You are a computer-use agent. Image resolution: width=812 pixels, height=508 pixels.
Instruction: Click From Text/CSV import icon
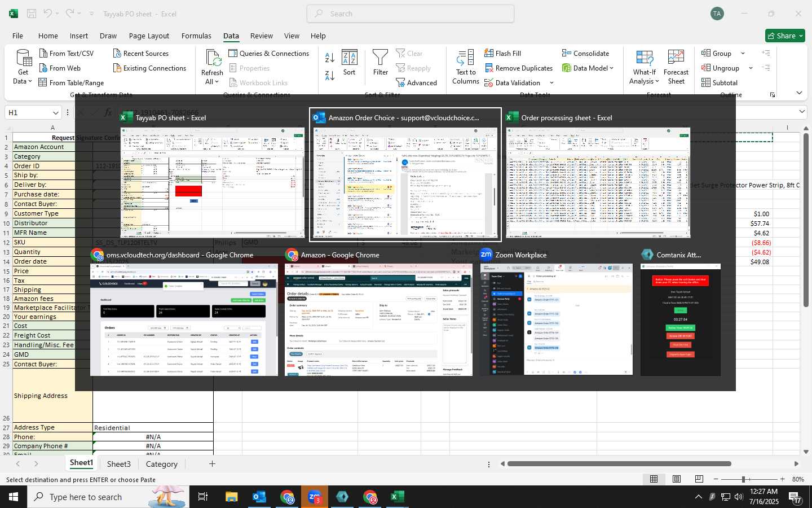(43, 53)
